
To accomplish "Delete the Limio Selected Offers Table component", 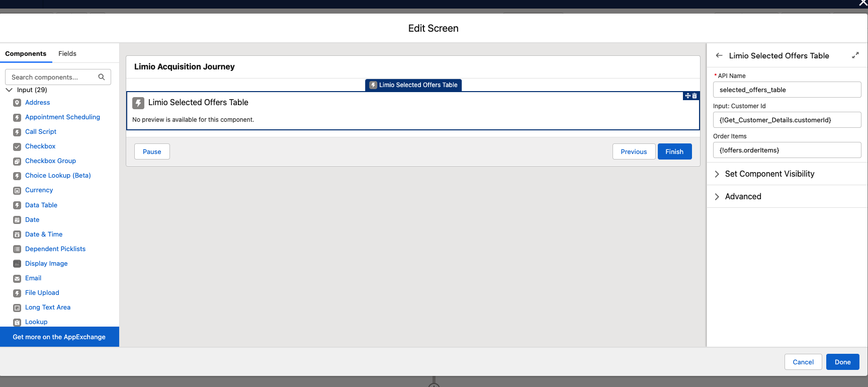I will [695, 96].
